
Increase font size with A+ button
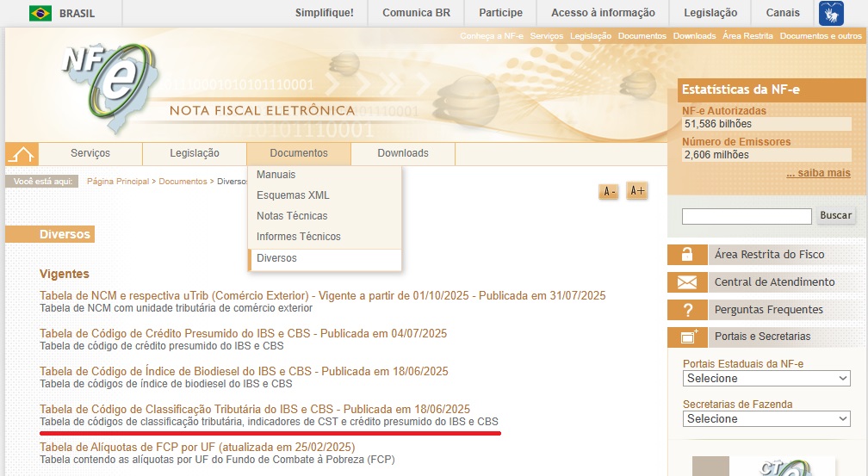point(637,191)
